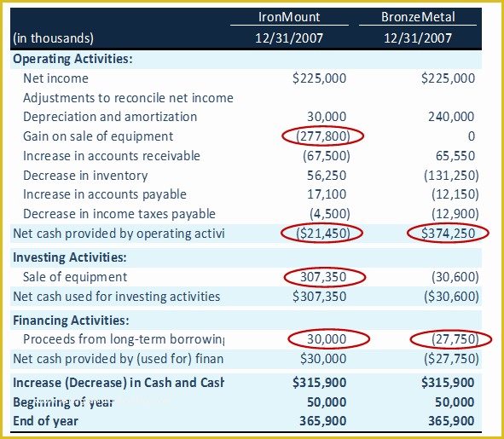Select IronMount's end of year 365,900

click(323, 421)
